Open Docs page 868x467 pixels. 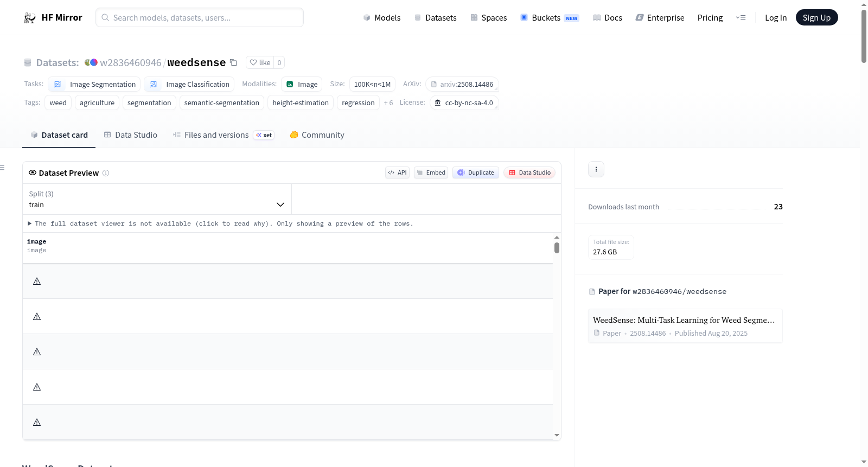point(607,18)
